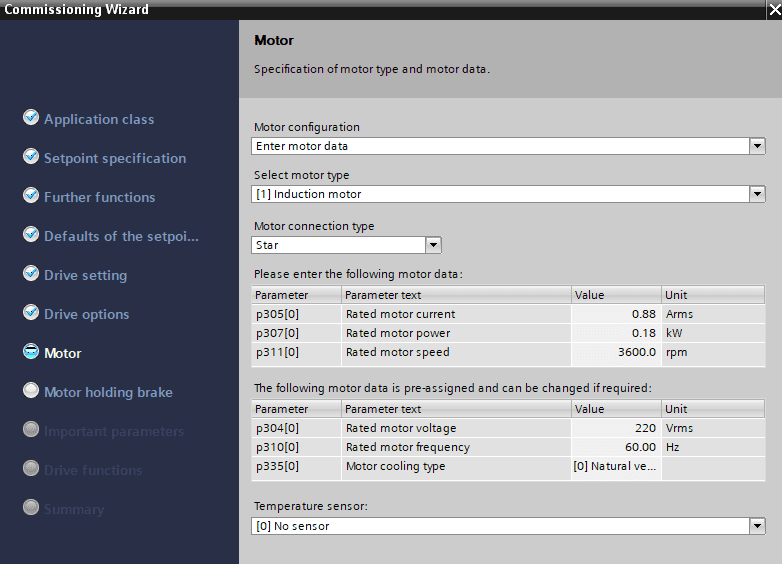Click the Rated motor speed text cell

(456, 352)
